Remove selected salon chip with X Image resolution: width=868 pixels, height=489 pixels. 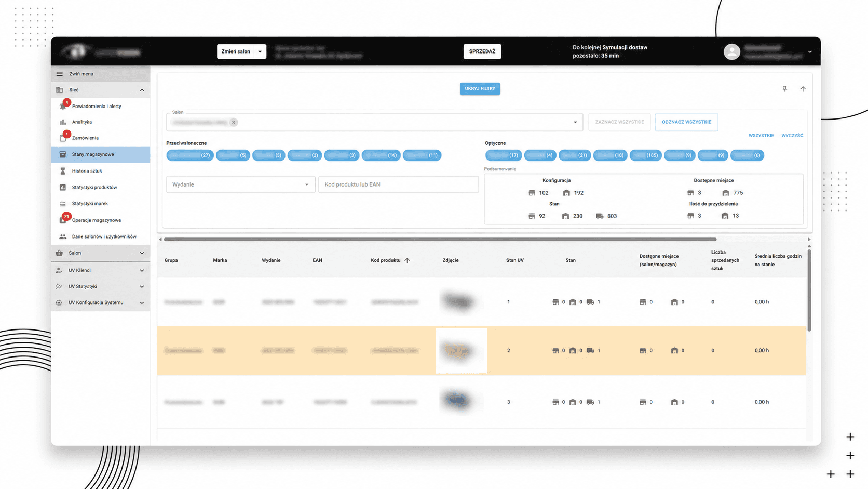click(x=234, y=122)
